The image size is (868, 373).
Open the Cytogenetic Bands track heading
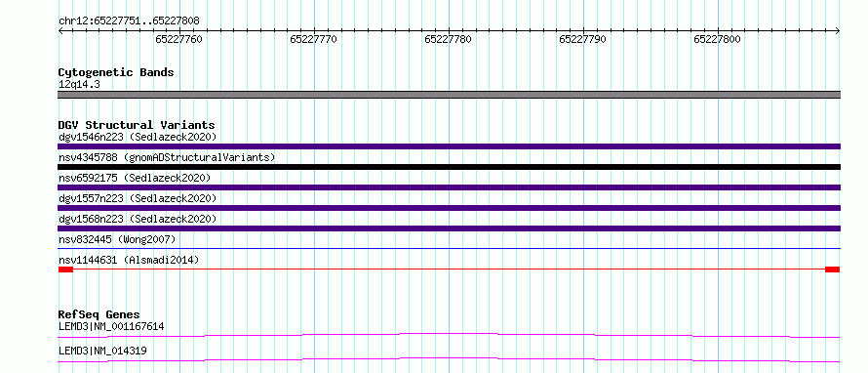116,72
